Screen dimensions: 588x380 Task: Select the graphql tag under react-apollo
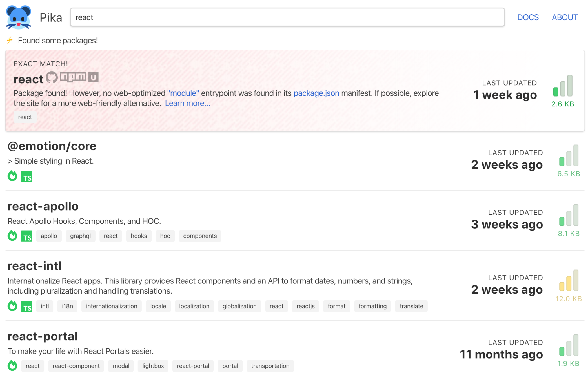(x=80, y=236)
